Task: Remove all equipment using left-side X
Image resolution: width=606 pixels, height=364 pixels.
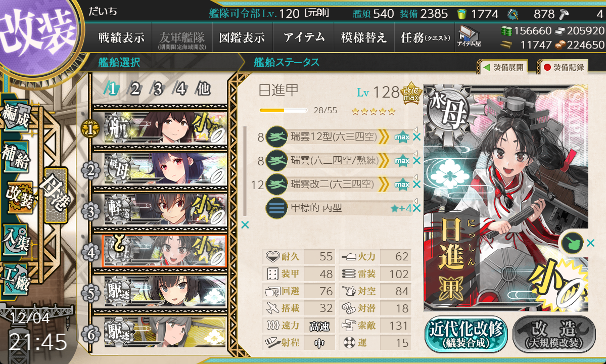Action: [x=245, y=224]
